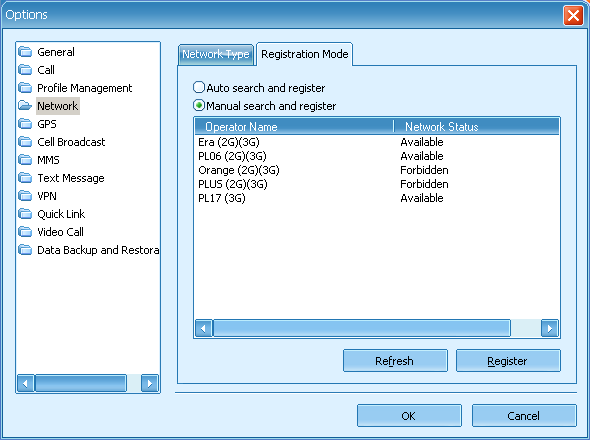Open the Cell Broadcast folder icon

(x=25, y=142)
